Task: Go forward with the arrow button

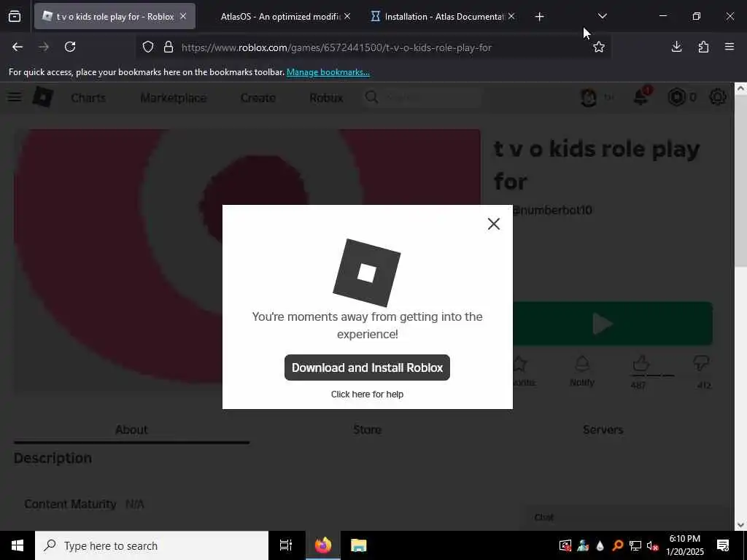Action: [44, 47]
